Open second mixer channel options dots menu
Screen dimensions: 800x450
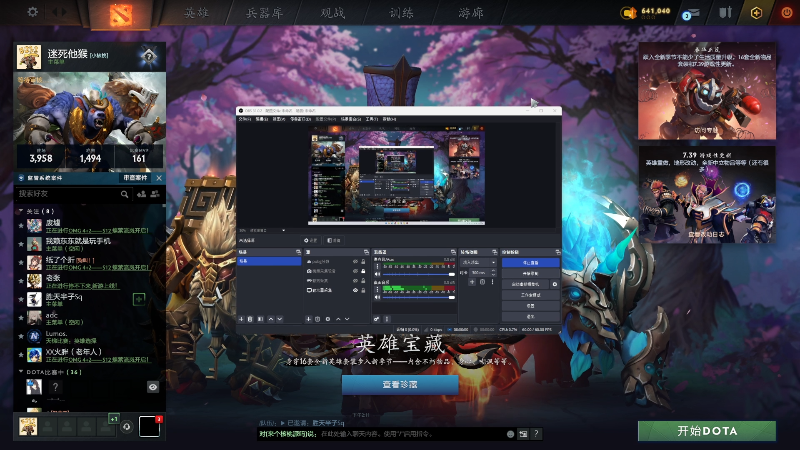pyautogui.click(x=378, y=290)
